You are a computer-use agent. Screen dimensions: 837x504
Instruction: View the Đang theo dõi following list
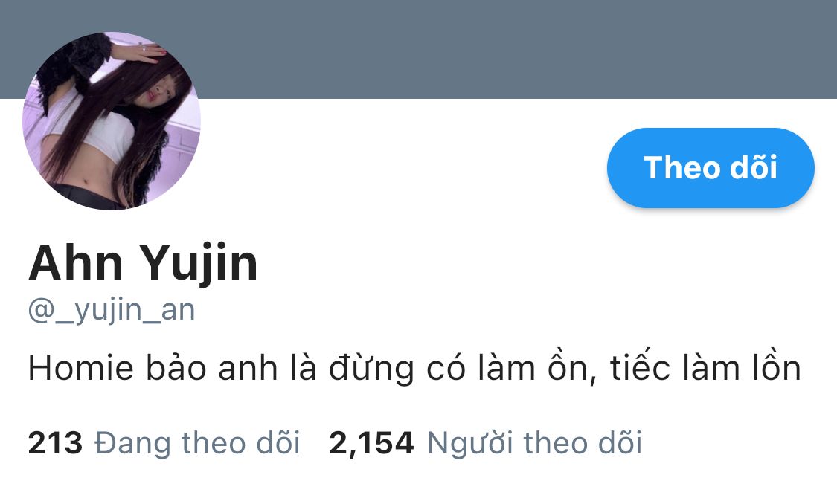click(x=197, y=442)
